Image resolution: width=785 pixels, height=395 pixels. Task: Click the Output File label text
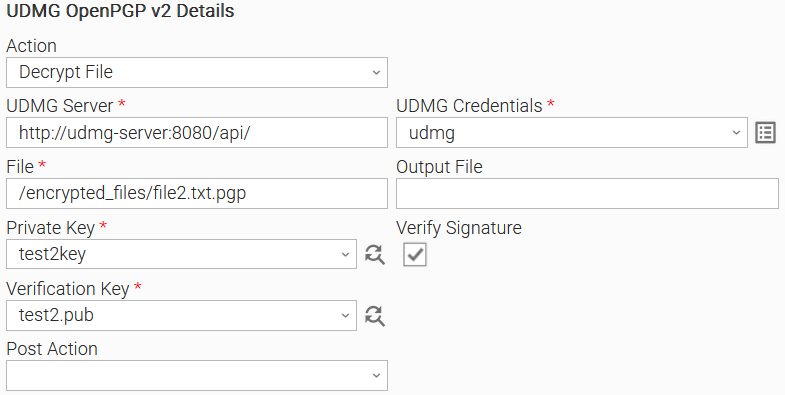pyautogui.click(x=440, y=167)
